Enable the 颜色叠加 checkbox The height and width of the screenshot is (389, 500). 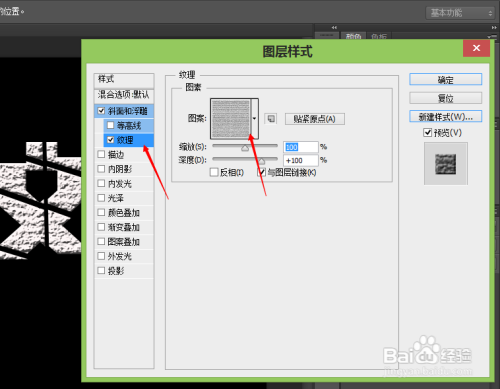point(101,212)
